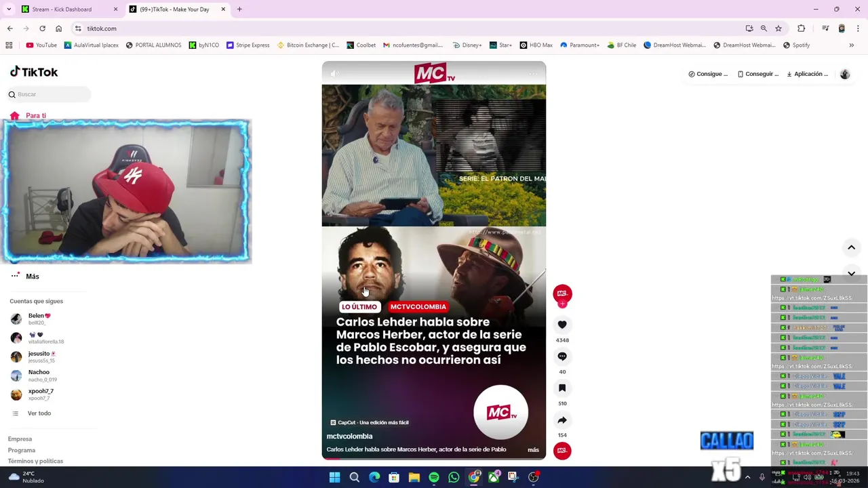Bookmark this page with star
The image size is (868, 488).
(778, 28)
